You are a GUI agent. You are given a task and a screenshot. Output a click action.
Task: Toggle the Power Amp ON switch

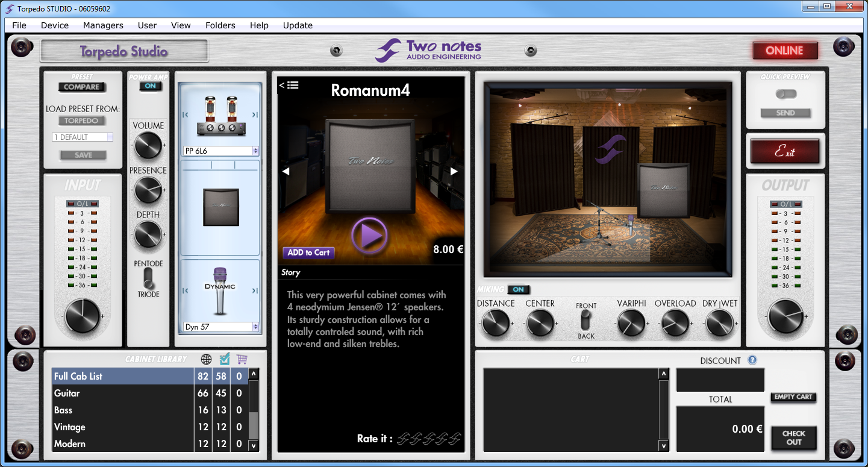tap(150, 86)
